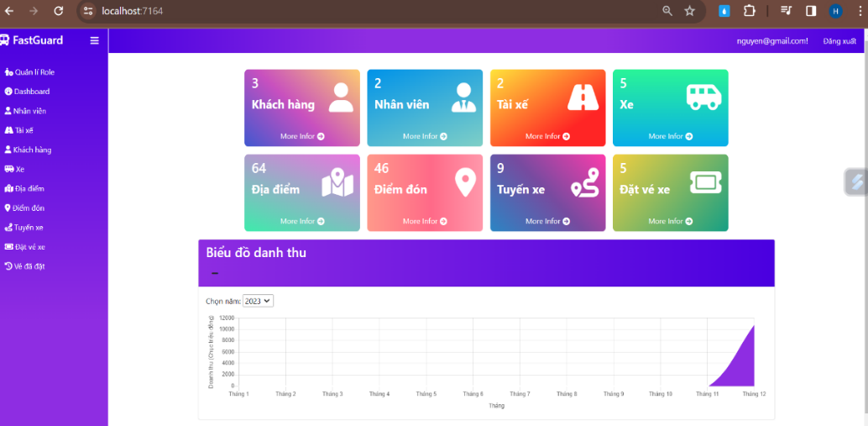Open Vé đã đặt in sidebar
The image size is (868, 426).
click(24, 266)
